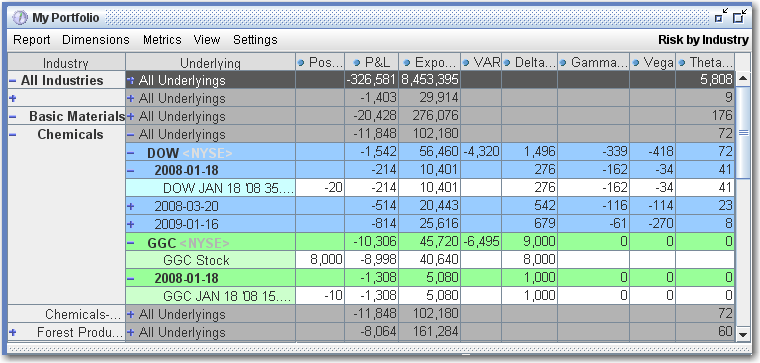Click the blue dot beside VAR header
The height and width of the screenshot is (363, 760).
point(466,63)
